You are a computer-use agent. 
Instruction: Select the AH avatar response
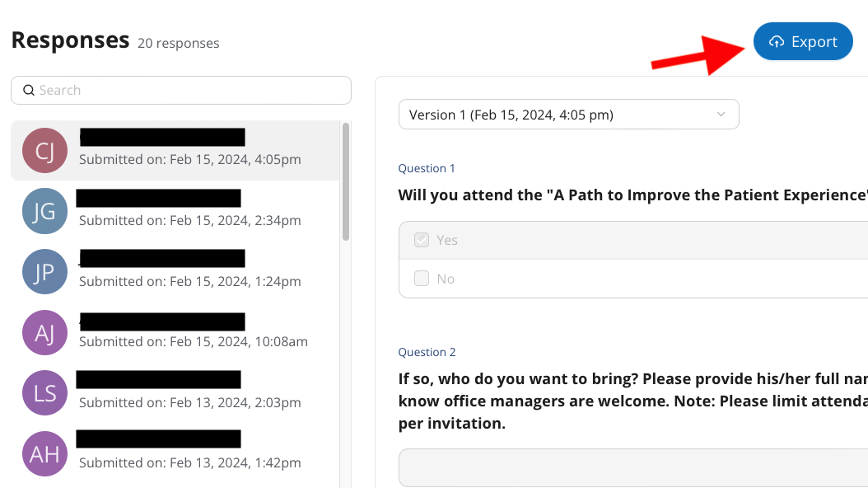point(44,453)
